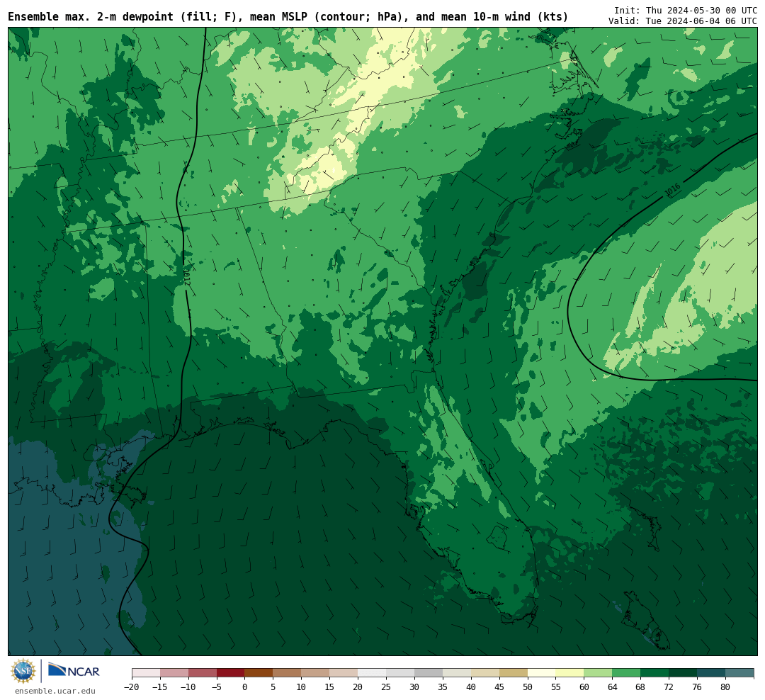Click the gray swatch between 25 and 30
765x700 pixels.
[x=400, y=673]
